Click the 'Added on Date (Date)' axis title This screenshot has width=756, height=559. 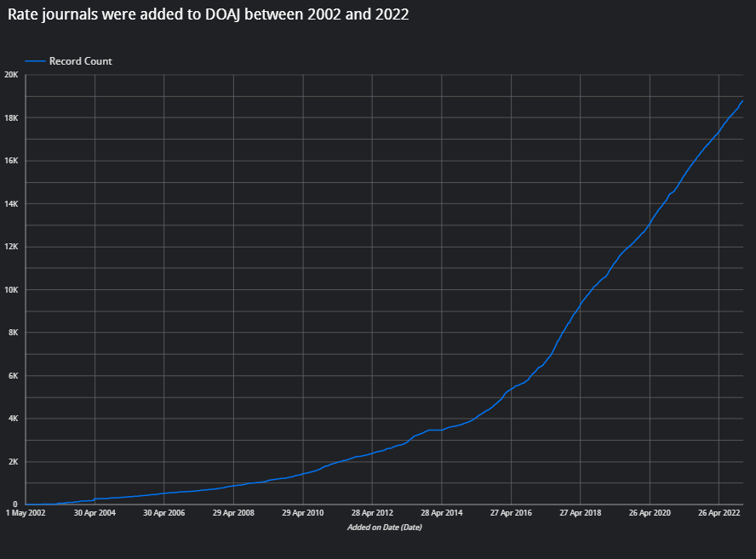(384, 528)
